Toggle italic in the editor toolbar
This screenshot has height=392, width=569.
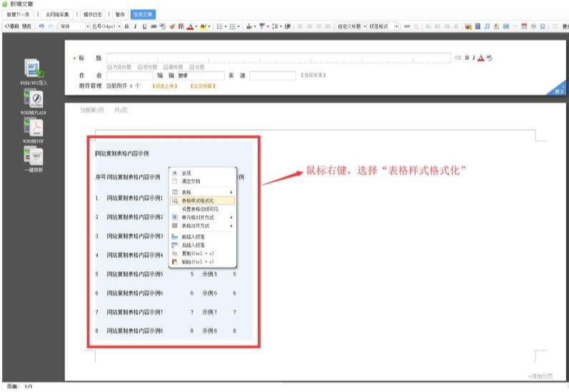coord(135,26)
